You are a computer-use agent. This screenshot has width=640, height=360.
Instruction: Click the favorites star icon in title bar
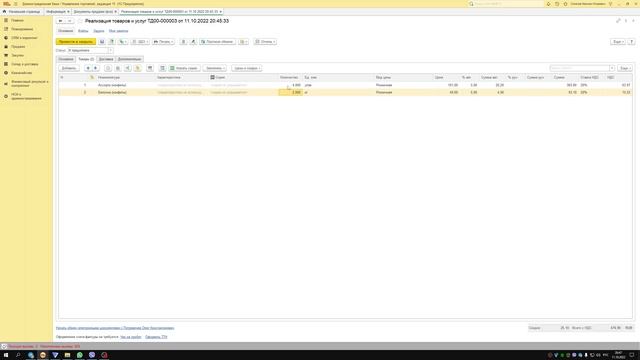tap(565, 4)
